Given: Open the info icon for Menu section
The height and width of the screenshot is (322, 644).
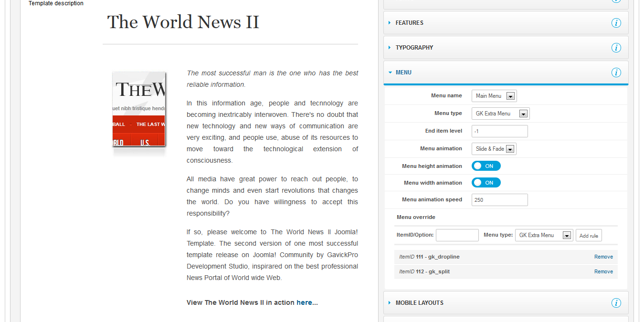Looking at the screenshot, I should (x=616, y=73).
